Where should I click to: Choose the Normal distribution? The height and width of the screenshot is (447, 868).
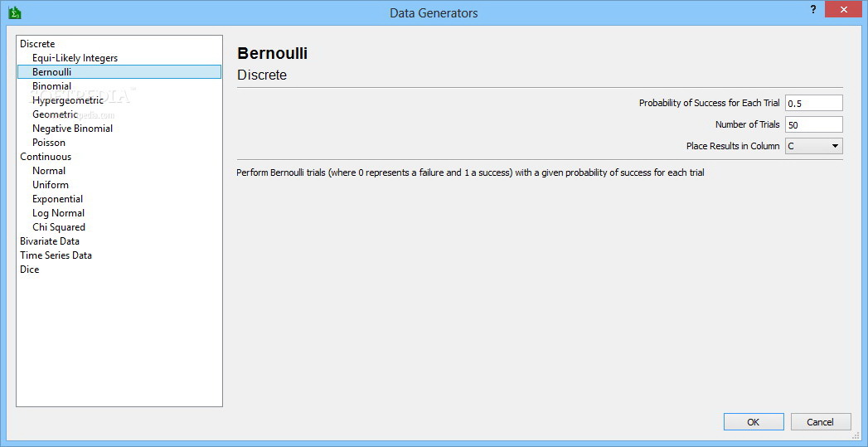click(x=49, y=171)
